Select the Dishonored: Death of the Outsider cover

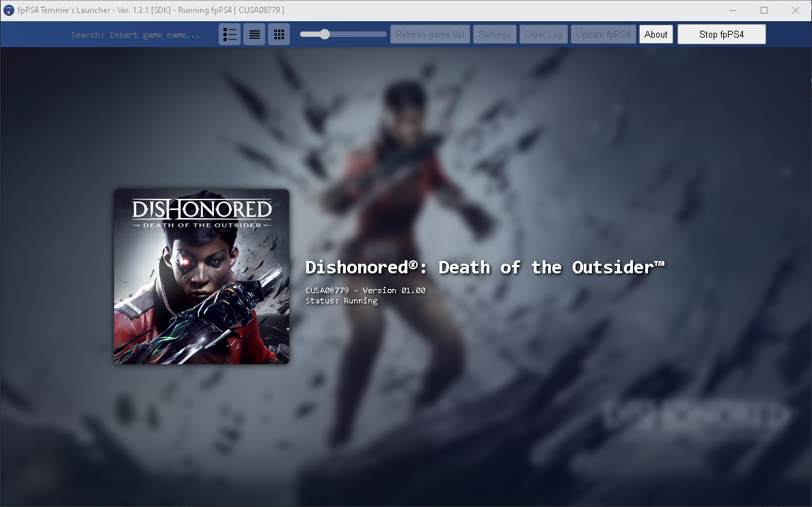tap(201, 276)
